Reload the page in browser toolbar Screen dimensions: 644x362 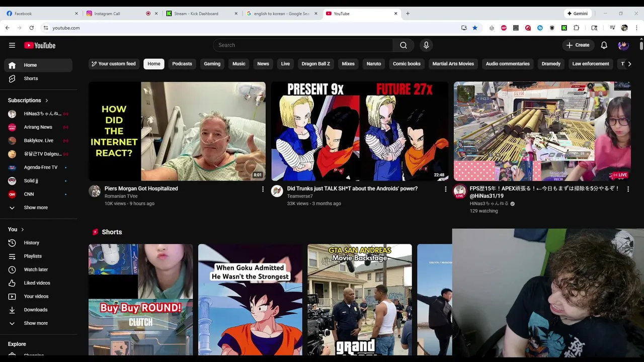coord(32,28)
